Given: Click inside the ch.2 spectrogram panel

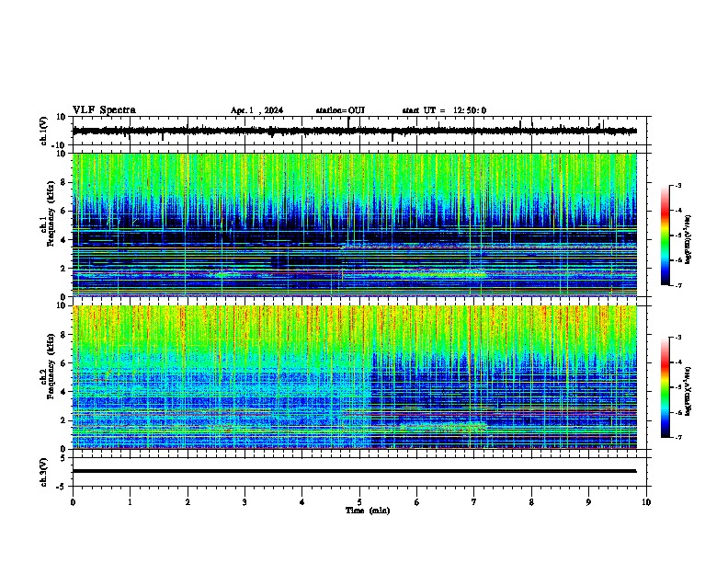Looking at the screenshot, I should click(x=355, y=377).
